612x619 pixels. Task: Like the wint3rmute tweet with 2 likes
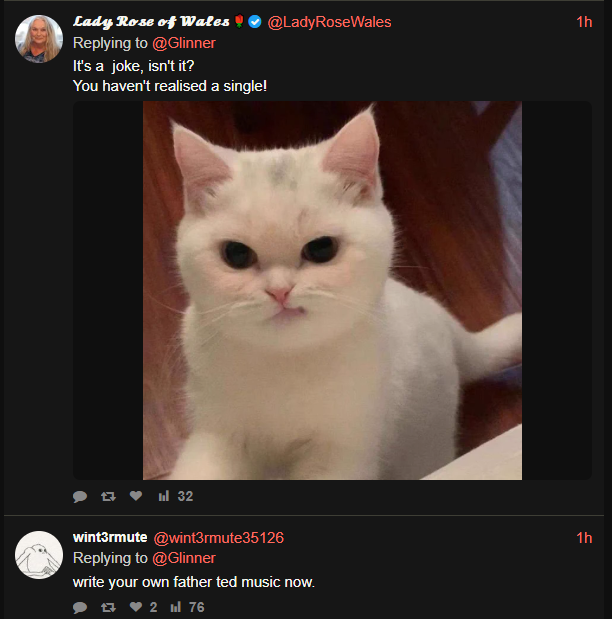click(x=136, y=607)
